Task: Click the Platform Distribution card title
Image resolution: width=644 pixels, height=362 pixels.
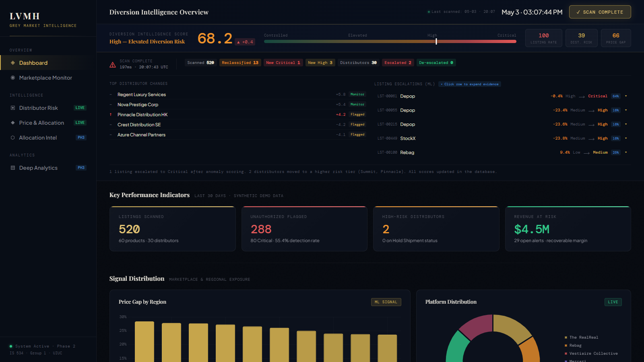Action: tap(451, 302)
